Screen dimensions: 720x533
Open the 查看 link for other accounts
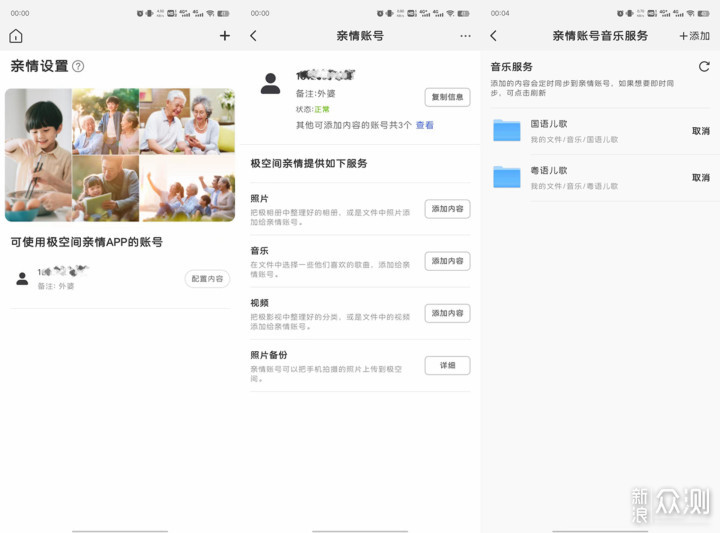pyautogui.click(x=425, y=125)
